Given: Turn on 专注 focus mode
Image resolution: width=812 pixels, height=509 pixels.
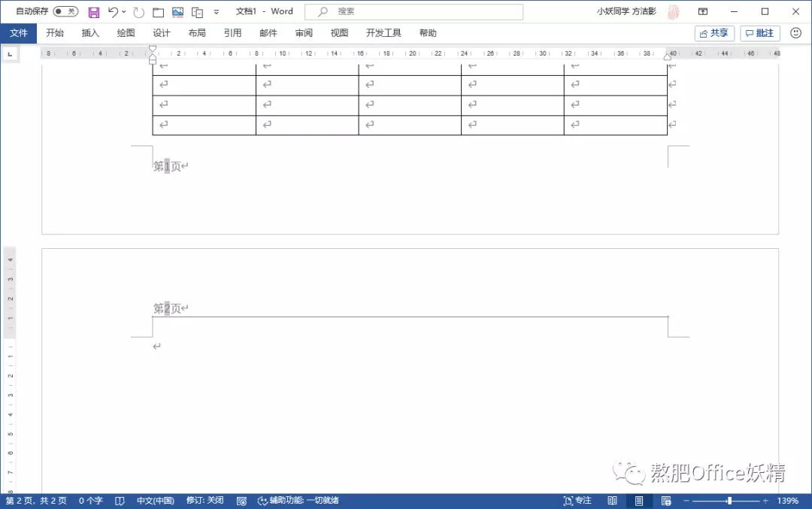Looking at the screenshot, I should [577, 500].
